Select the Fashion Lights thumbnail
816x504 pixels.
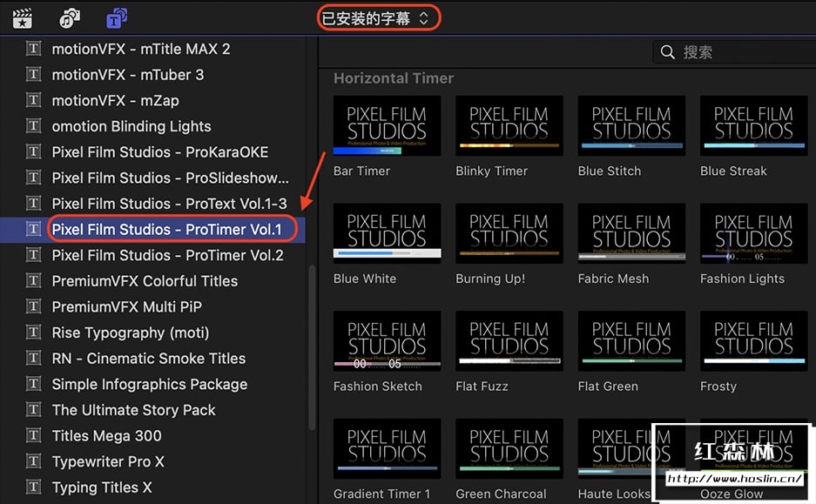(x=754, y=233)
